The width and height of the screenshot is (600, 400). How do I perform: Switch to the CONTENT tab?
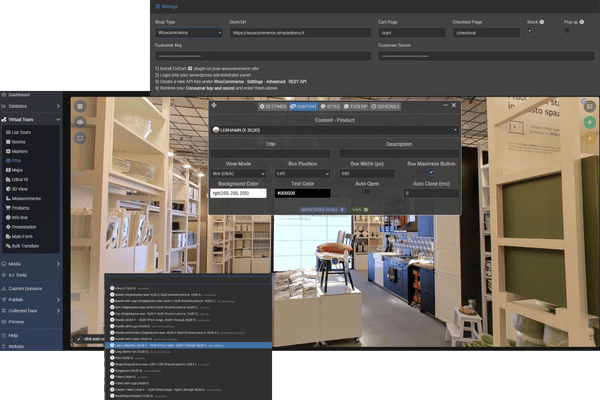coord(303,106)
